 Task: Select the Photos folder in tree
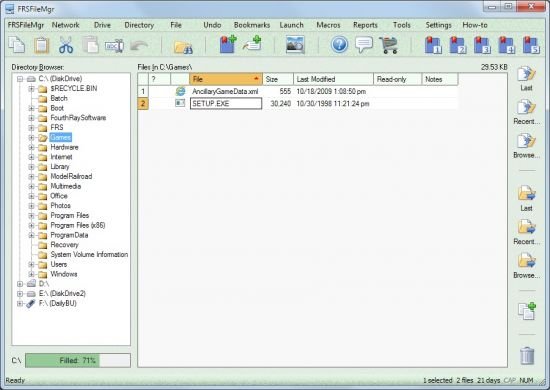point(60,206)
